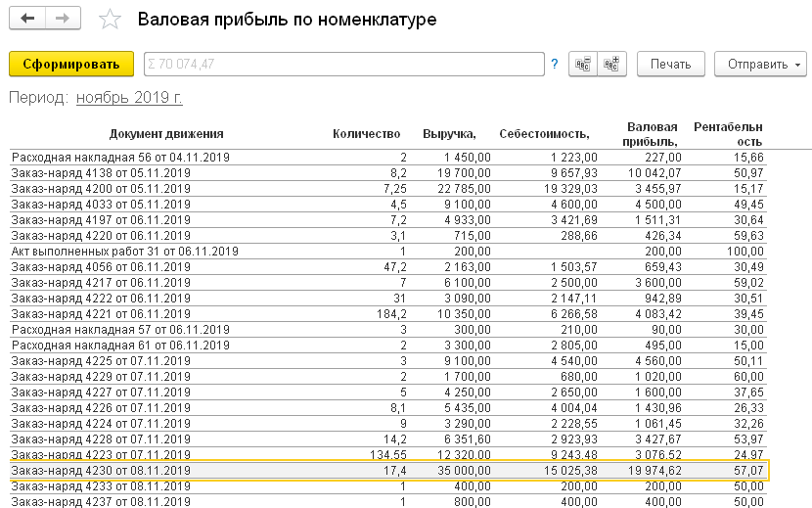
Task: Click the Рентабельность column header
Action: [x=728, y=134]
